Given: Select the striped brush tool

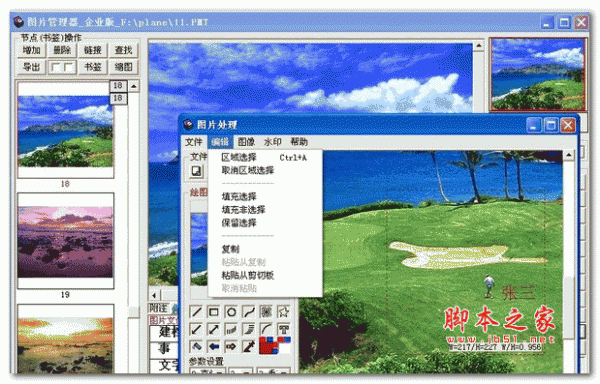Looking at the screenshot, I should coord(249,329).
